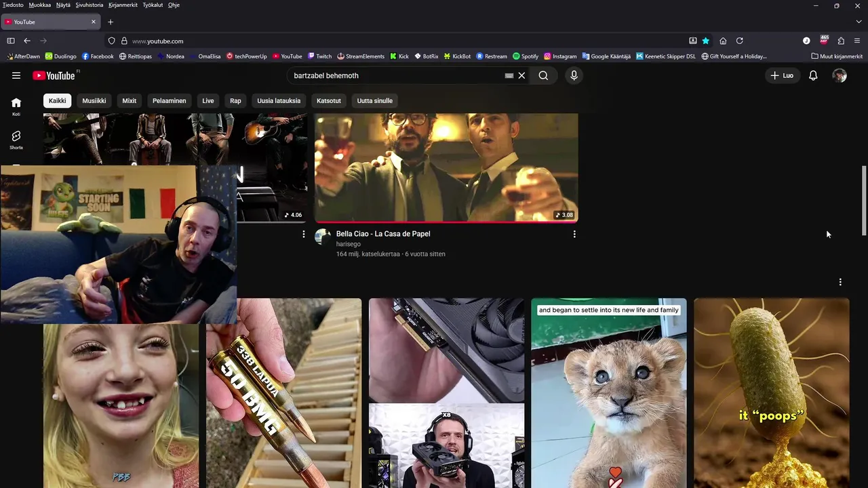Open the Sivuhistoria menu

coord(90,5)
